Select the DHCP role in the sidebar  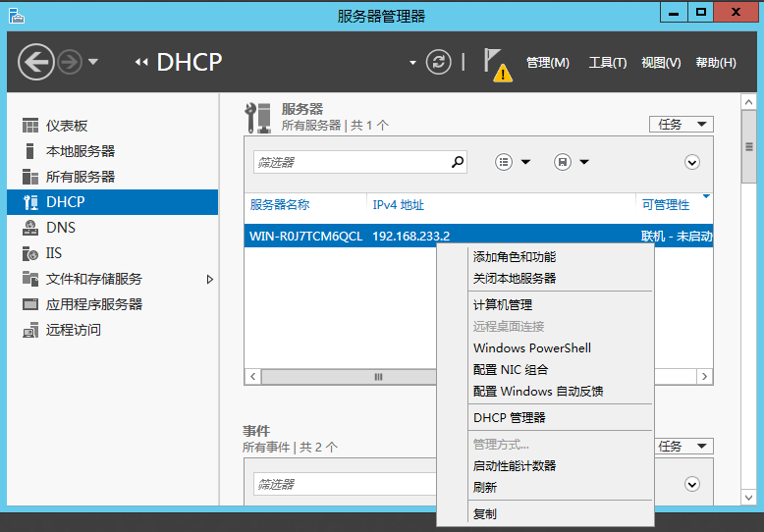(113, 201)
